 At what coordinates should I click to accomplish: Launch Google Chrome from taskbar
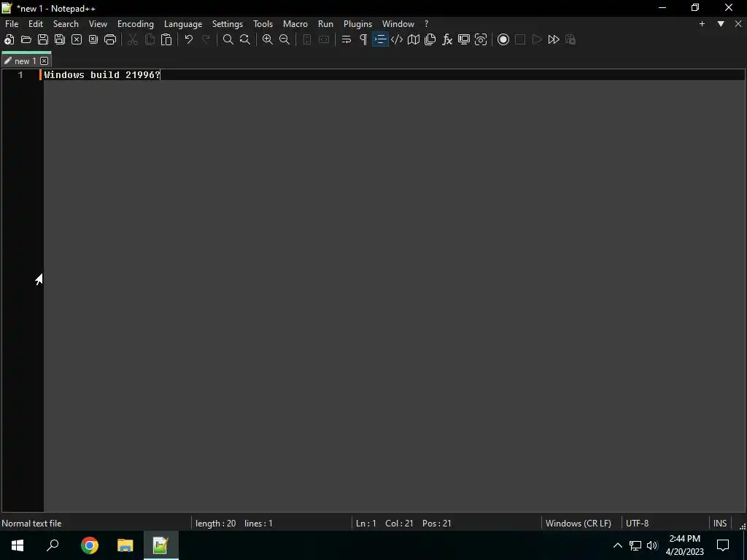pyautogui.click(x=90, y=545)
